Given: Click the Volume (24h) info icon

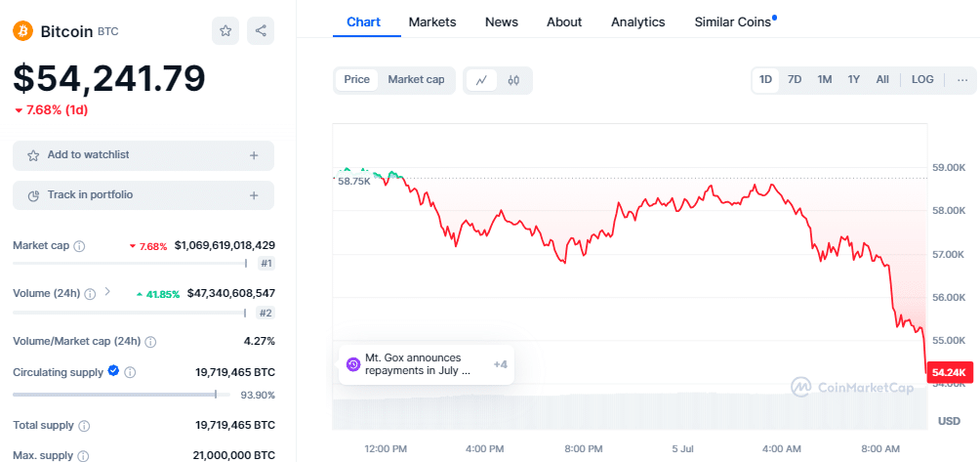Looking at the screenshot, I should coord(91,294).
